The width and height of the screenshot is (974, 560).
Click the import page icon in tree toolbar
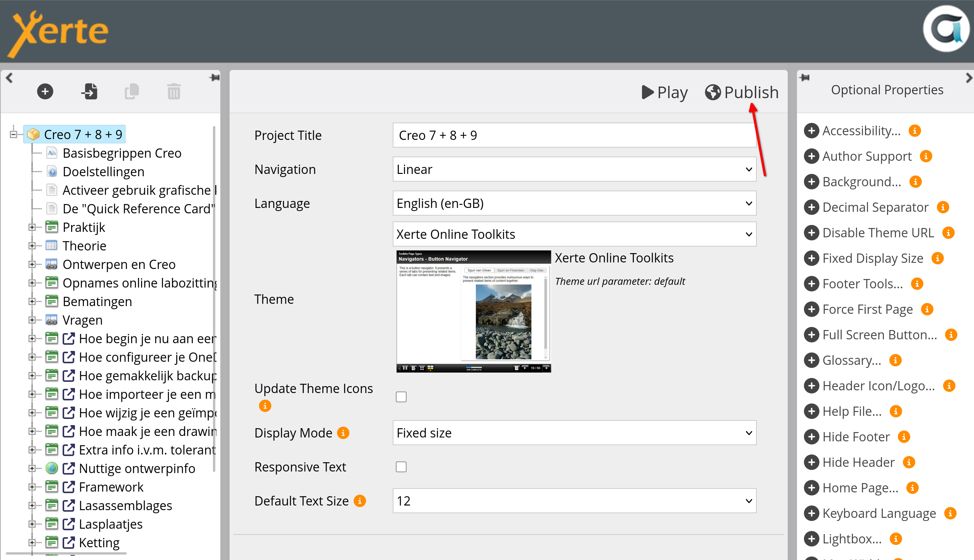(x=90, y=92)
